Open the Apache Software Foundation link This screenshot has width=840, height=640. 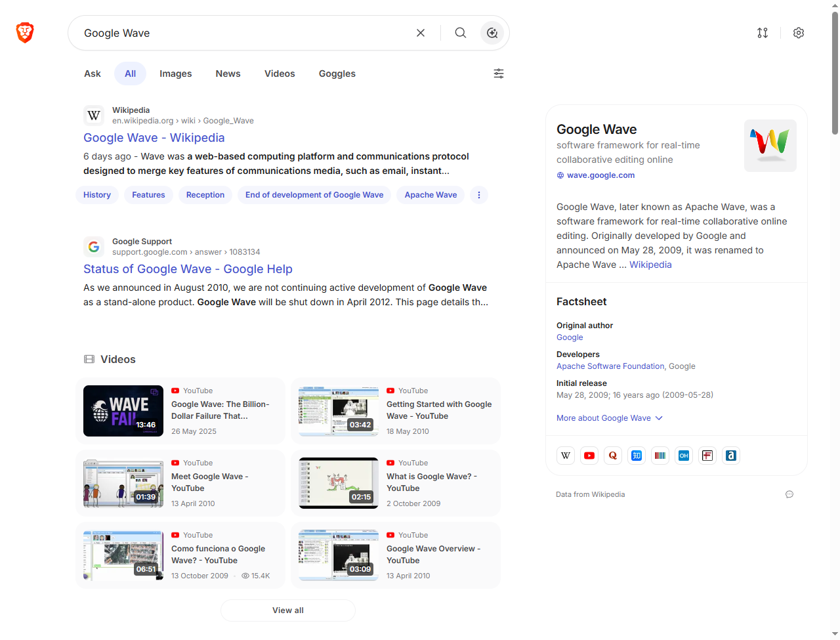[x=610, y=366]
